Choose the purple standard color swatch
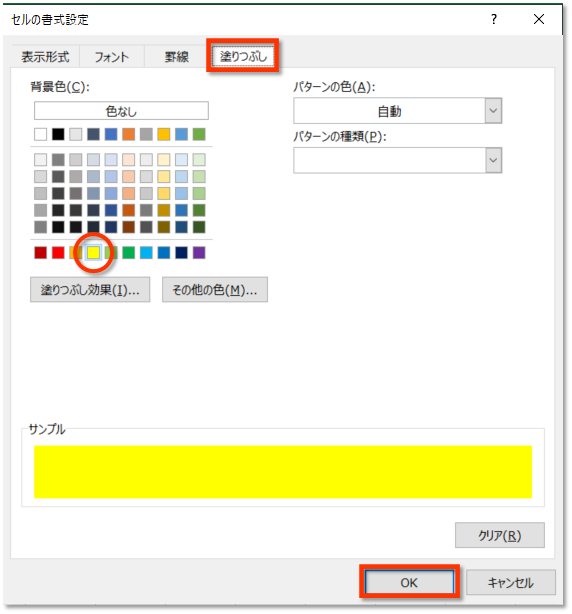 pos(199,253)
